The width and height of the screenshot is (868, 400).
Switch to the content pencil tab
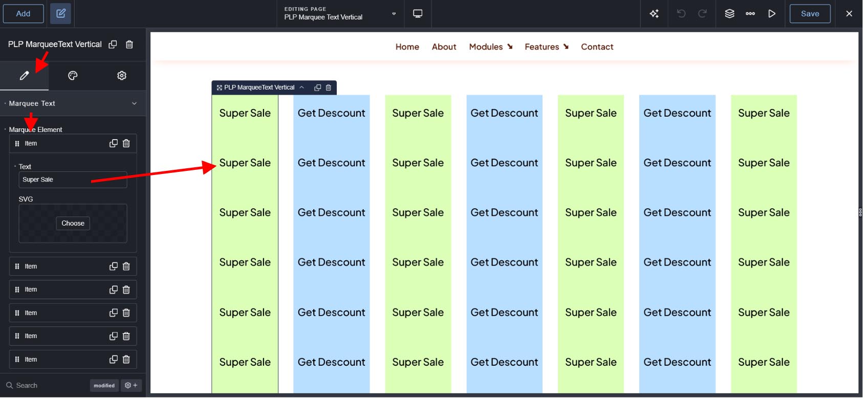pyautogui.click(x=24, y=76)
